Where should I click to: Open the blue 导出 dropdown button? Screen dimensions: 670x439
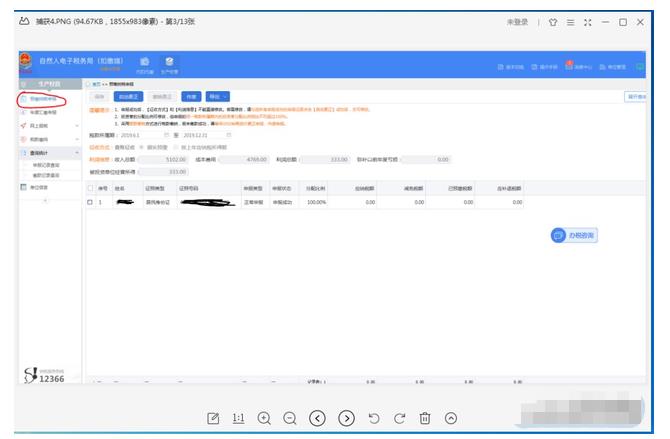pyautogui.click(x=218, y=96)
